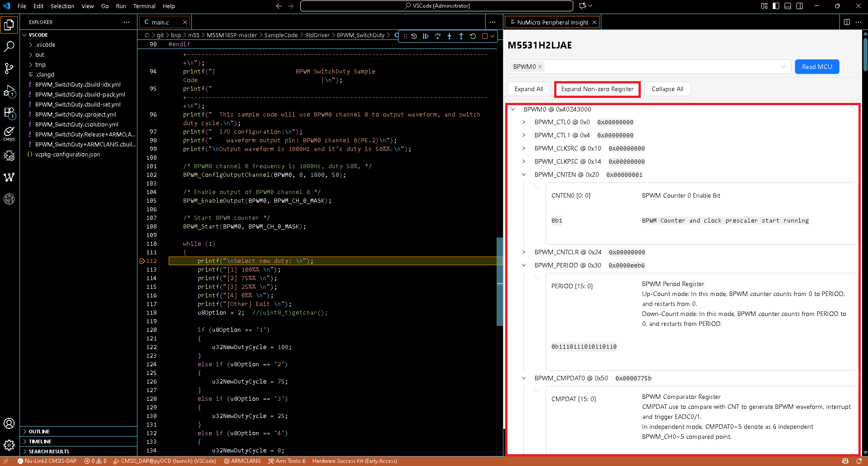Screen dimensions: 868x466
Task: Switch to NuMicro Peripheral Insight tab
Action: point(552,22)
